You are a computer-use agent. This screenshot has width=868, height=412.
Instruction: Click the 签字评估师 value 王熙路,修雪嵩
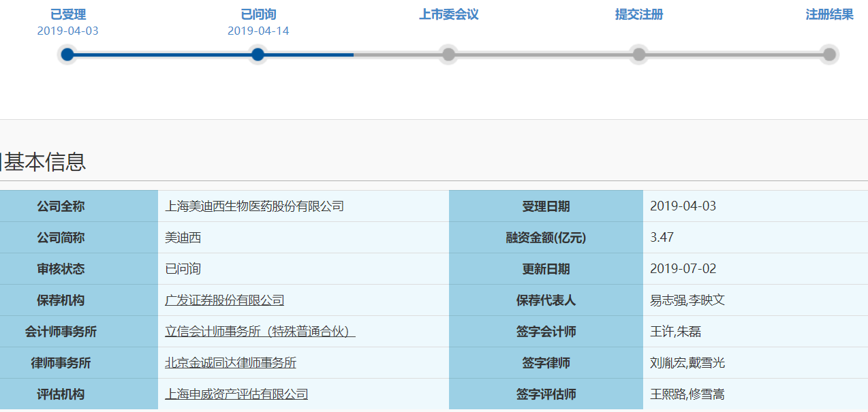point(688,394)
